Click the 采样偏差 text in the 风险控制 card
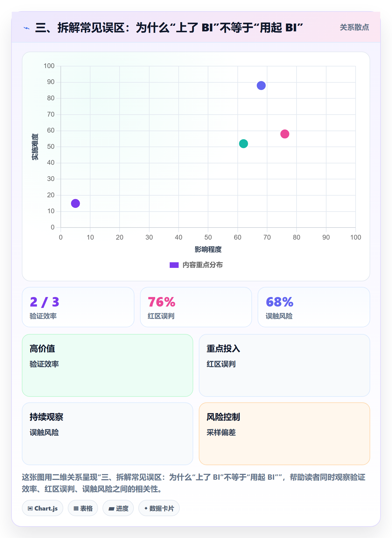392x538 pixels. pos(221,433)
